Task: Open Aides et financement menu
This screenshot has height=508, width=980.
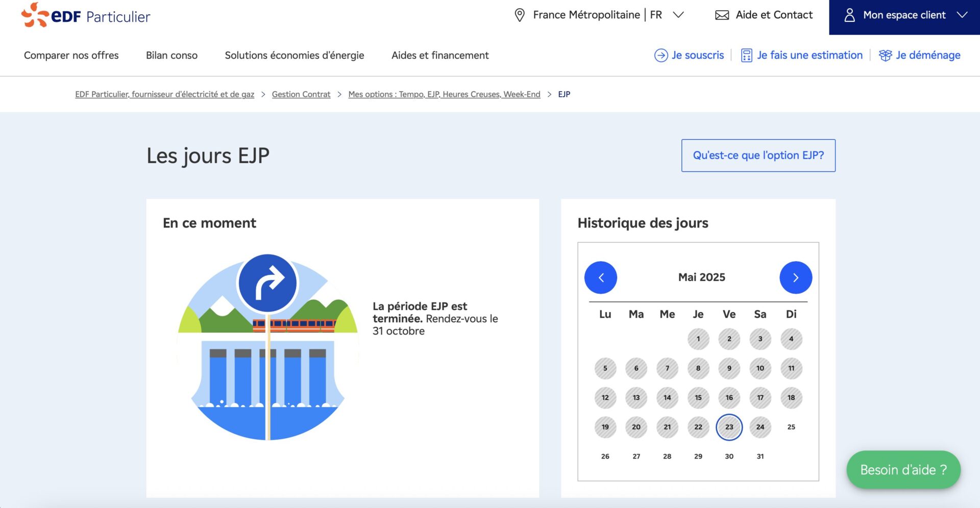Action: pos(439,55)
